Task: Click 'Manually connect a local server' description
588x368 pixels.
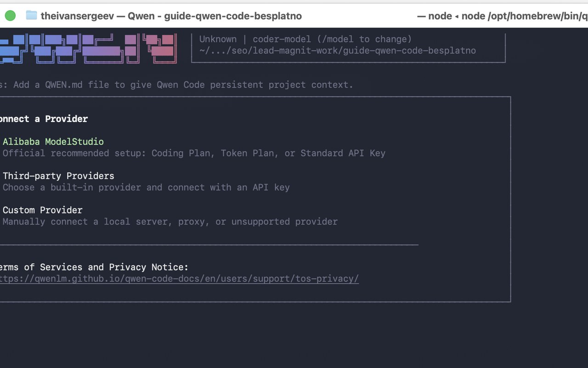Action: (x=170, y=221)
